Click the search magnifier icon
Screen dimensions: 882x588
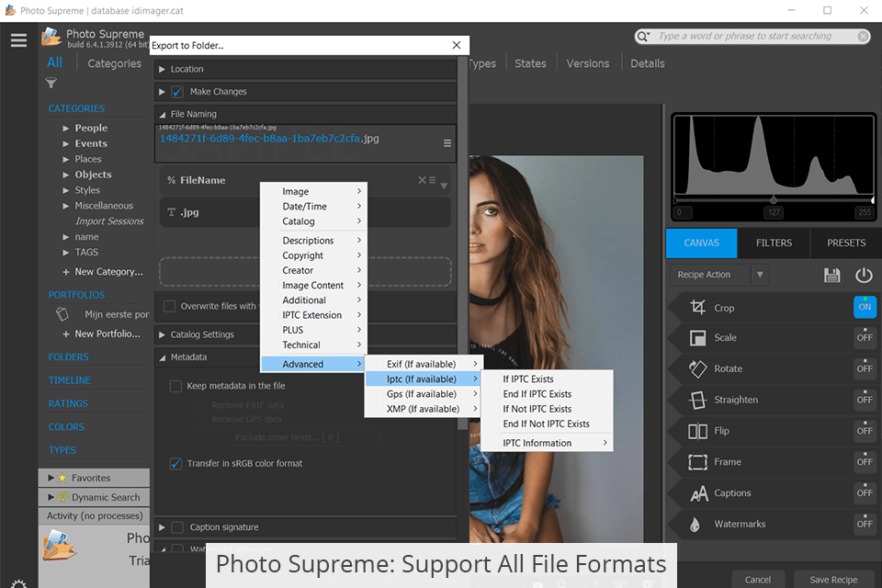[642, 37]
